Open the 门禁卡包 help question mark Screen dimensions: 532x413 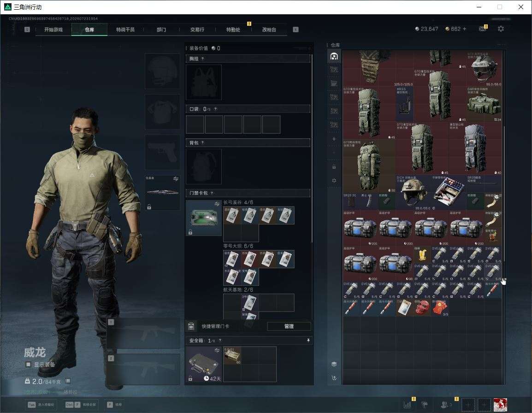click(212, 193)
